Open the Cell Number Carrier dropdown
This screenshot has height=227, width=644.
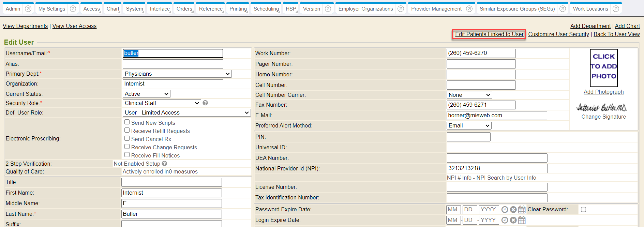pos(469,95)
